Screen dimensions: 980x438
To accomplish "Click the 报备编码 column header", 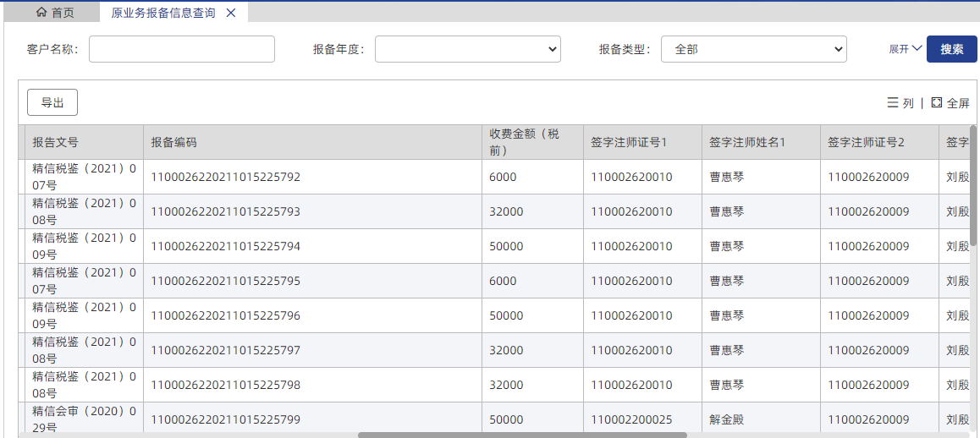I will tap(174, 142).
